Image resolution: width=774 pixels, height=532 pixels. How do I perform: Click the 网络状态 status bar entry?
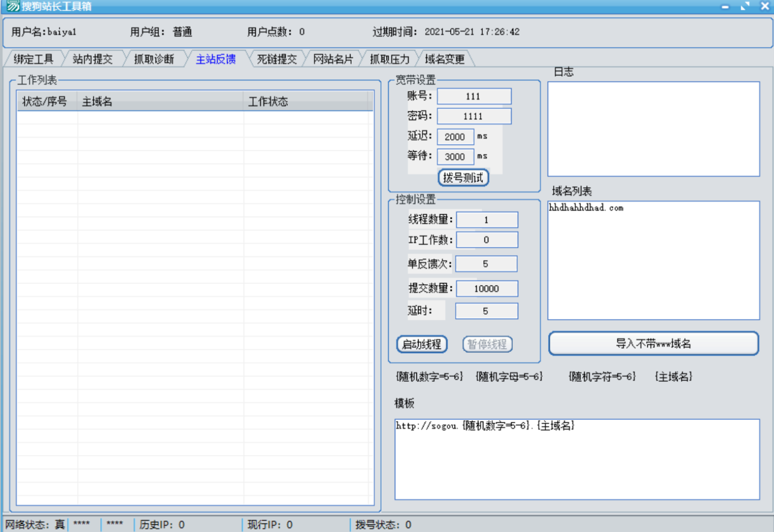tap(35, 525)
